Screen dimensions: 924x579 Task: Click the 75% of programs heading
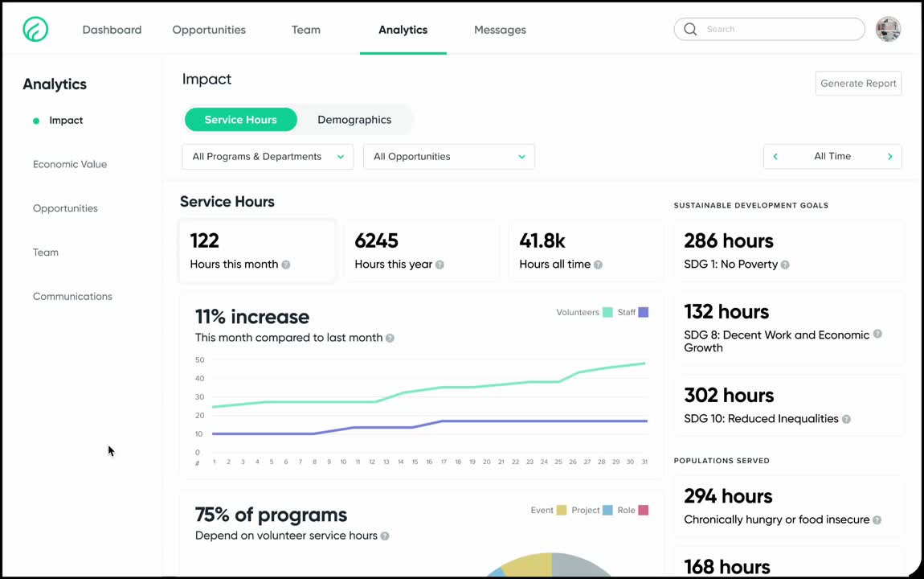[x=271, y=515]
